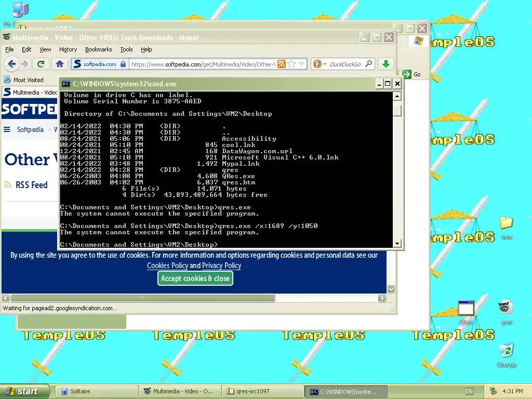Click the Mypal raccoon title bar icon
Image resolution: width=532 pixels, height=399 pixels.
coord(6,37)
